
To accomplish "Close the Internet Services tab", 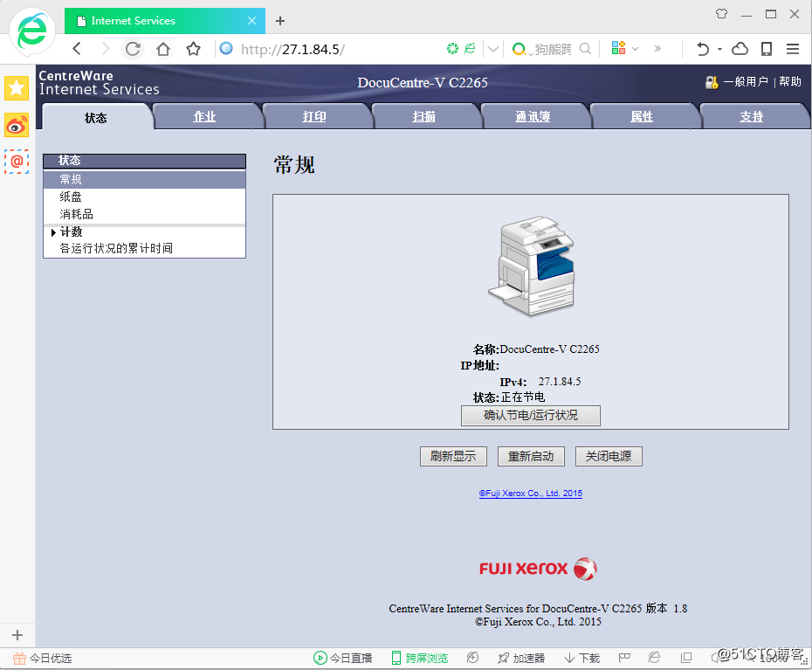I will tap(251, 21).
